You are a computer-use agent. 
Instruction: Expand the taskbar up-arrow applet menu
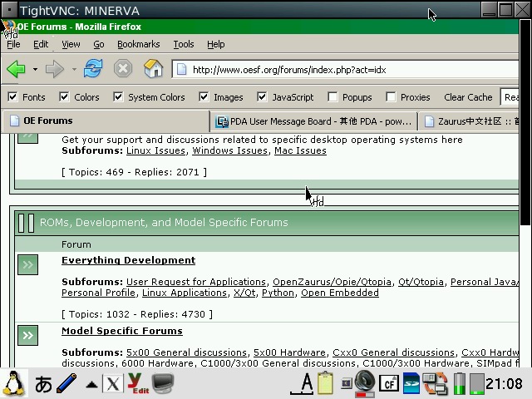point(91,384)
